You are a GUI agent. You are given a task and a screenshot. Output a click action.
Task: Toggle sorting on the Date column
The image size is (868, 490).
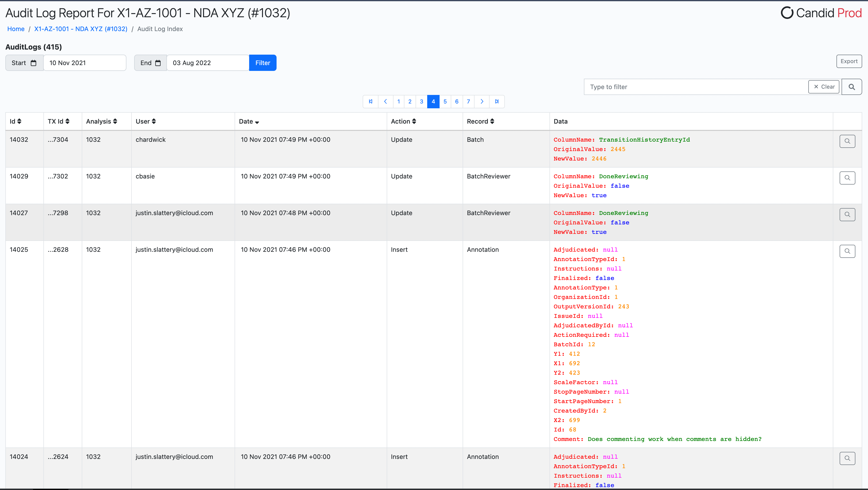pos(249,121)
